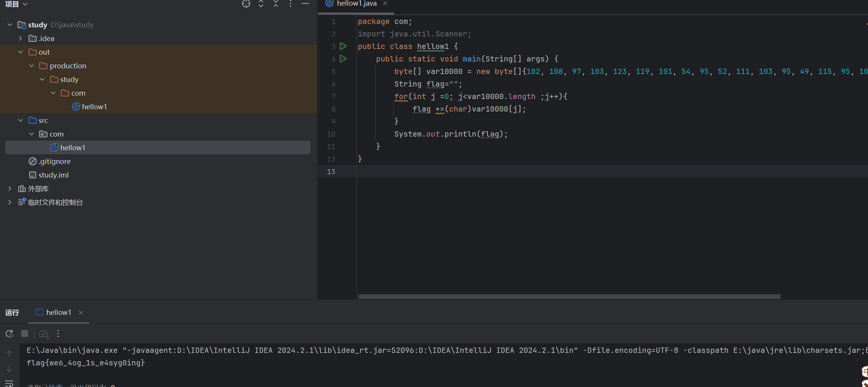Select the production folder row
This screenshot has width=868, height=387.
pos(158,66)
